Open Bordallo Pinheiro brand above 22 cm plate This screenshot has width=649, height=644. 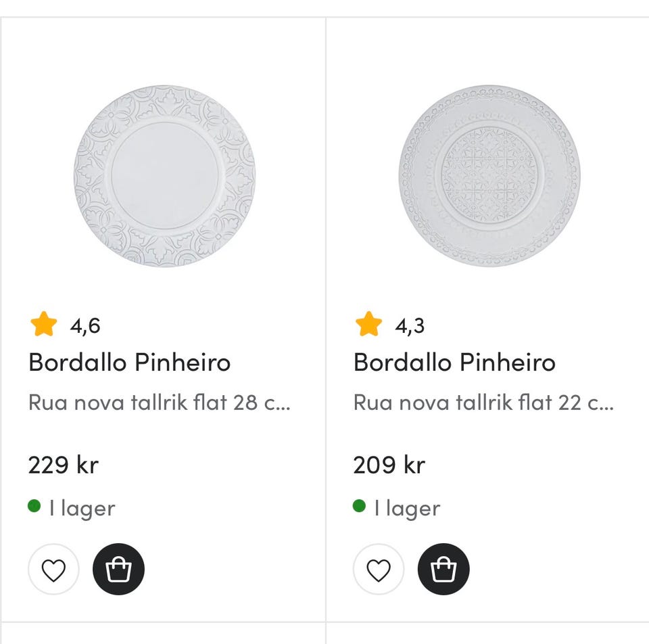coord(454,363)
